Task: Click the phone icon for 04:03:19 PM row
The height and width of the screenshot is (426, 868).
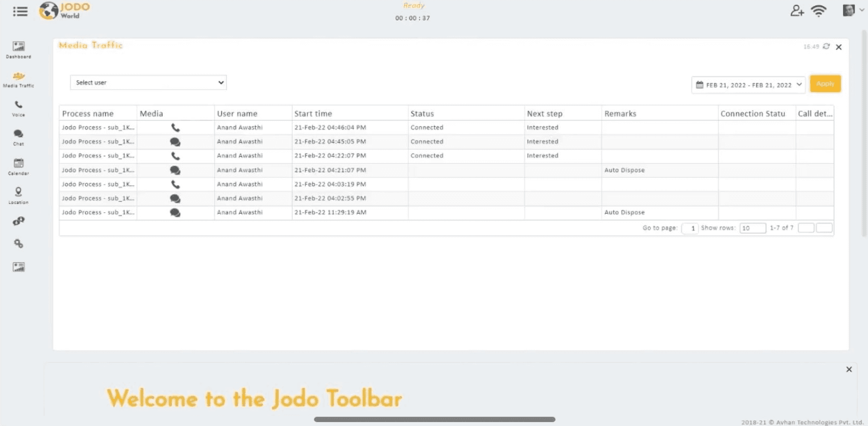Action: pyautogui.click(x=175, y=184)
